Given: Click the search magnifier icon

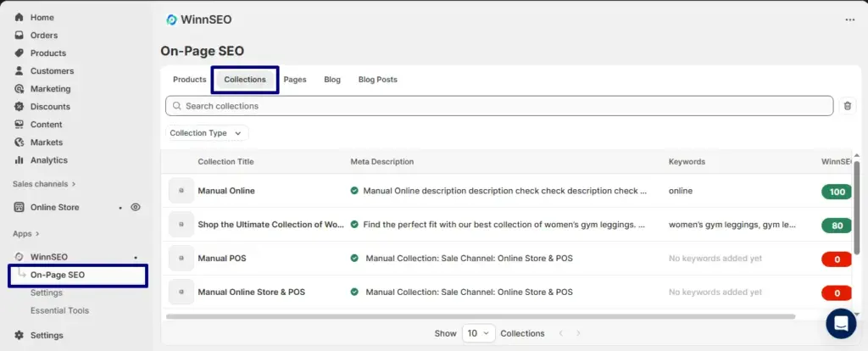Looking at the screenshot, I should coord(176,106).
